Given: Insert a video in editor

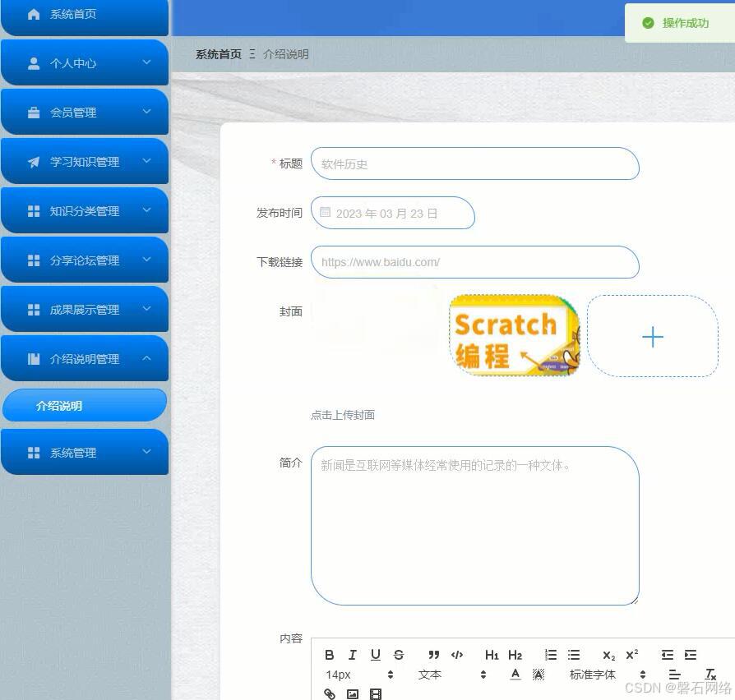Looking at the screenshot, I should [x=376, y=693].
